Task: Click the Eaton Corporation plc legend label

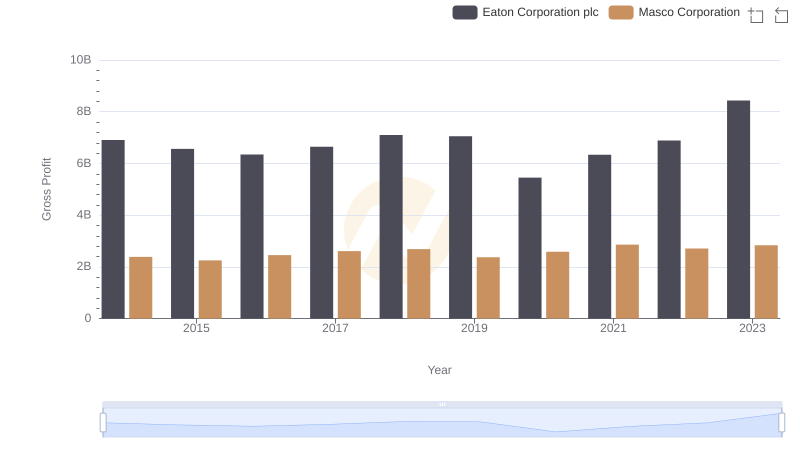Action: tap(540, 12)
